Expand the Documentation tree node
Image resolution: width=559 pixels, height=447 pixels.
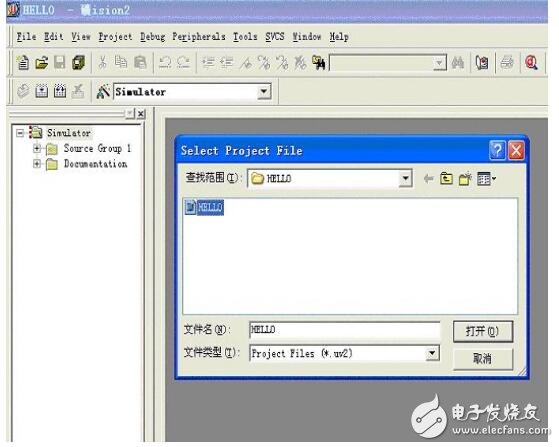click(37, 164)
